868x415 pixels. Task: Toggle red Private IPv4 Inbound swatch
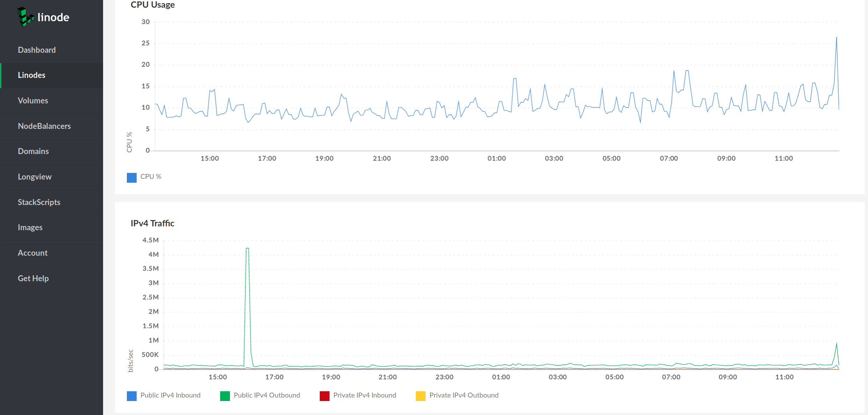coord(325,396)
